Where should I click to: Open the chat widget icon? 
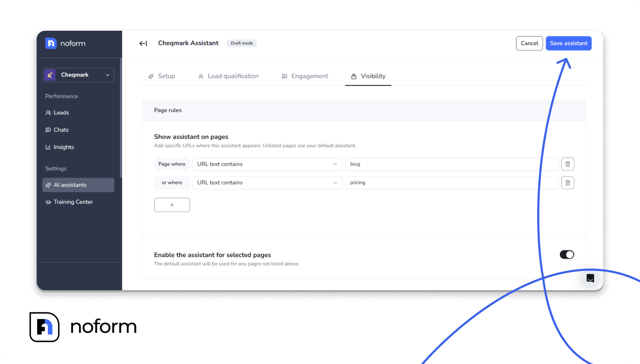590,278
